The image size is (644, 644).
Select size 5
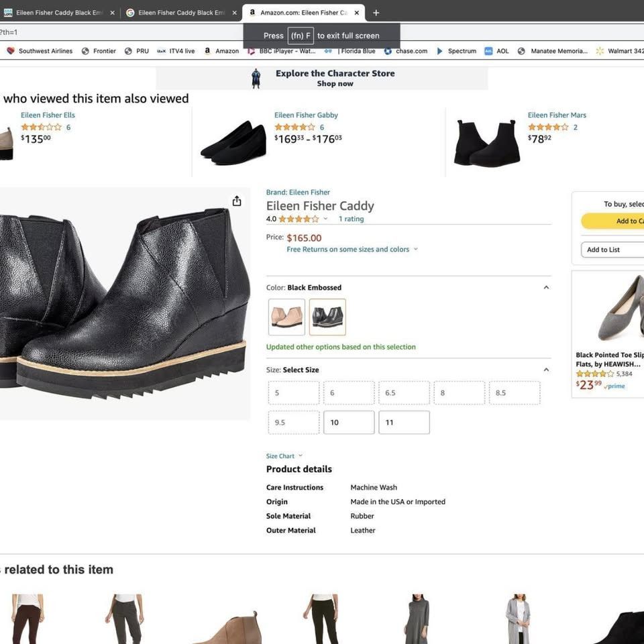pyautogui.click(x=294, y=392)
